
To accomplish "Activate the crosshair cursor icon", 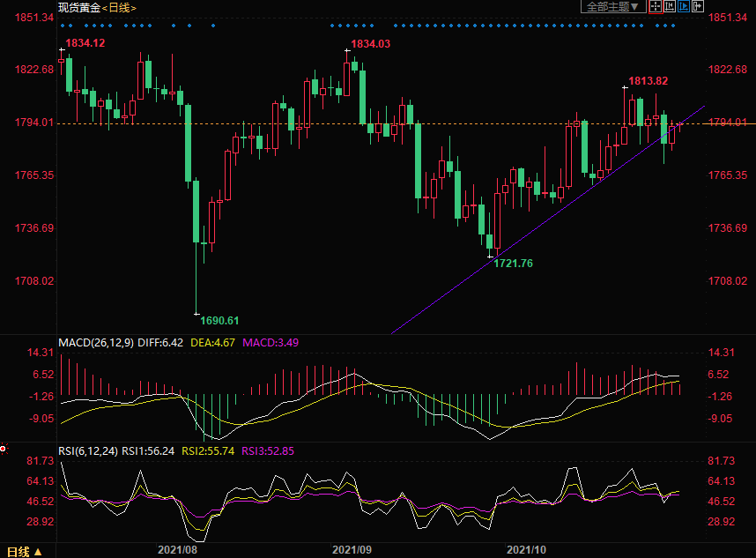I will (655, 6).
